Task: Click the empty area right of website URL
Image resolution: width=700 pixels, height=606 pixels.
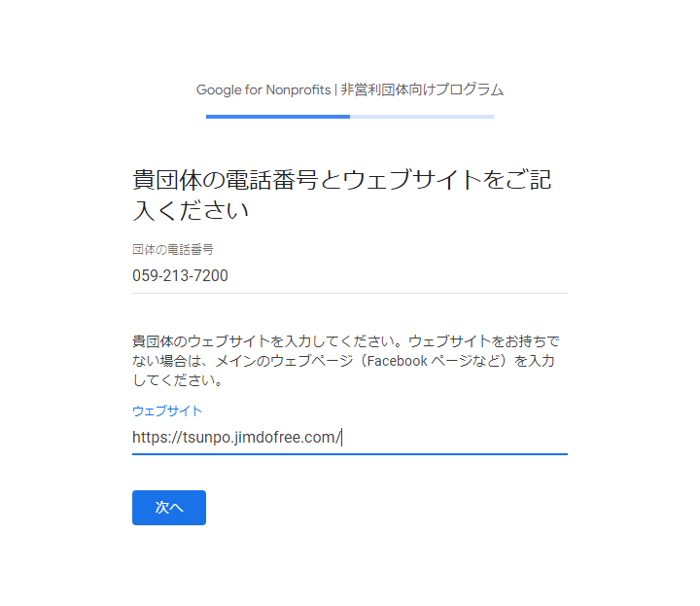Action: [455, 437]
